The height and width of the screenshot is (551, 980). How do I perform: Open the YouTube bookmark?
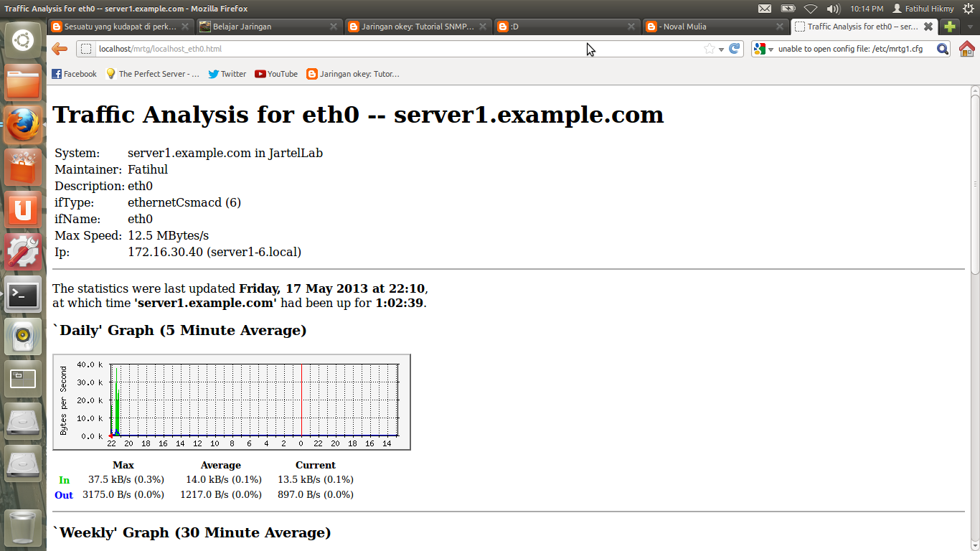coord(275,73)
